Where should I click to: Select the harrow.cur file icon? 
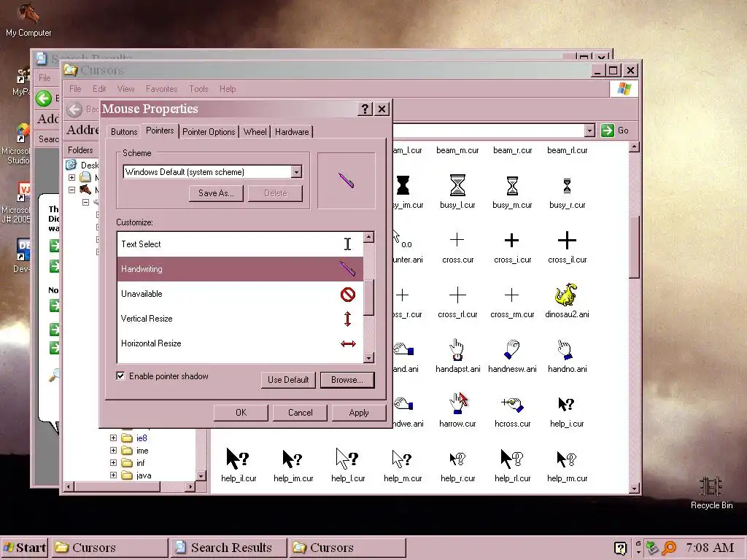[458, 402]
